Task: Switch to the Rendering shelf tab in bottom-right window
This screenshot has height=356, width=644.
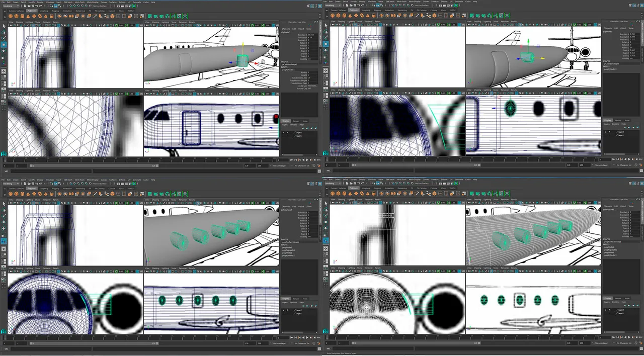Action: pyautogui.click(x=402, y=189)
